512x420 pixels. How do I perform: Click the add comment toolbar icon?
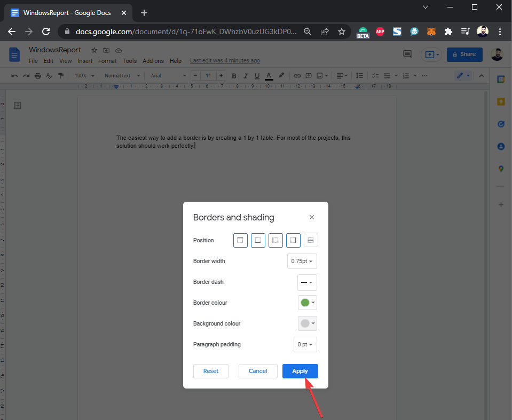click(308, 76)
